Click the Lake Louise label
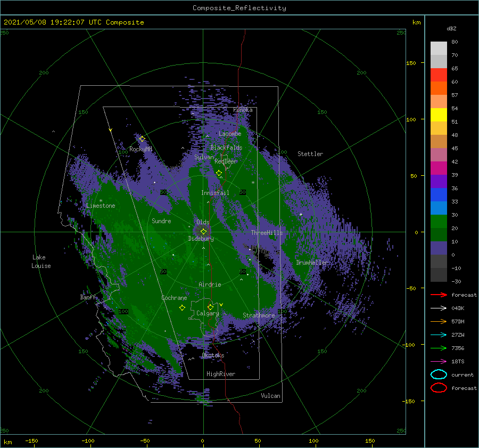The height and width of the screenshot is (448, 479). coord(41,262)
